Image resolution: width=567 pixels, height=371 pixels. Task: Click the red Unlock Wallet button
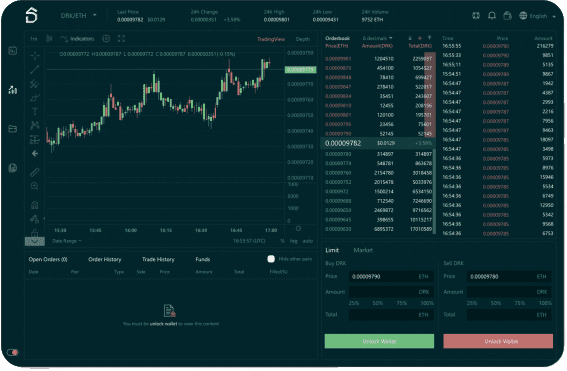(498, 341)
